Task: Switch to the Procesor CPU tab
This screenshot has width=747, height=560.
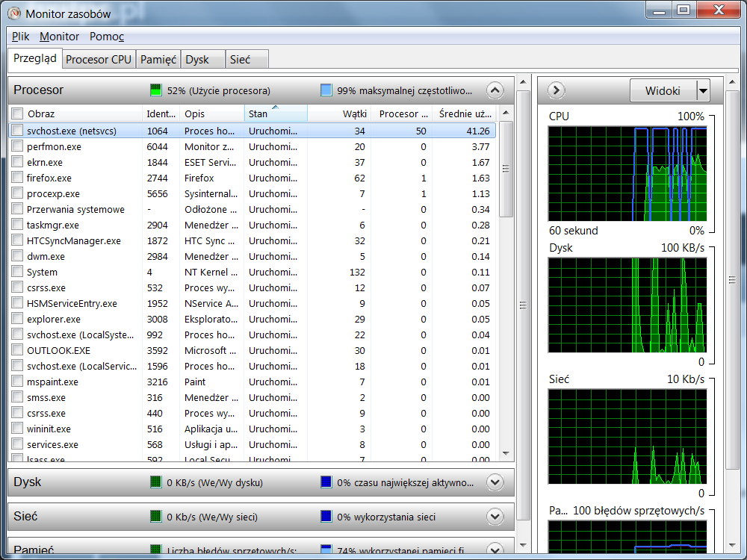Action: point(99,60)
